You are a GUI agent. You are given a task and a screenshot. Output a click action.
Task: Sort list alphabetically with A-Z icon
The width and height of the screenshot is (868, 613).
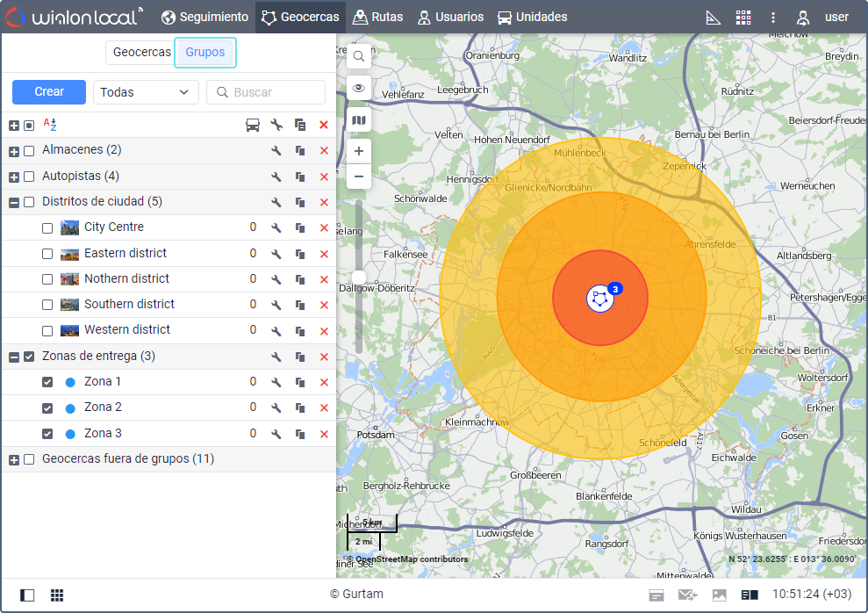(50, 126)
